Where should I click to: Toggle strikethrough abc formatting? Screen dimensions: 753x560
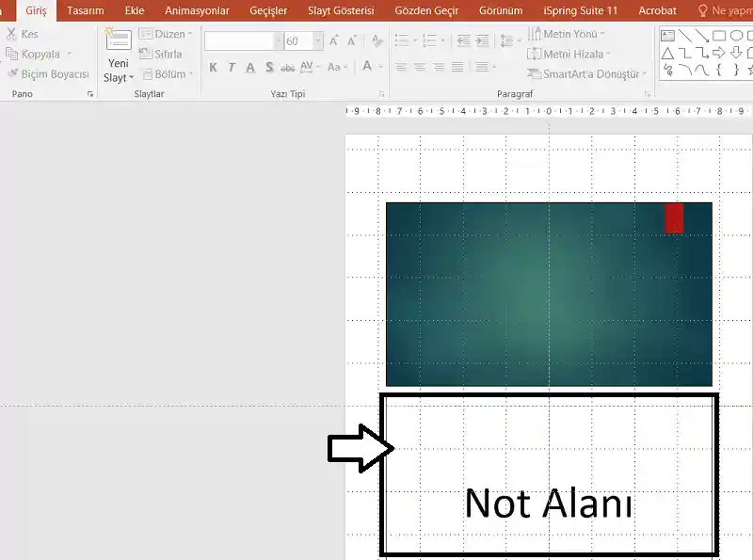[x=288, y=68]
